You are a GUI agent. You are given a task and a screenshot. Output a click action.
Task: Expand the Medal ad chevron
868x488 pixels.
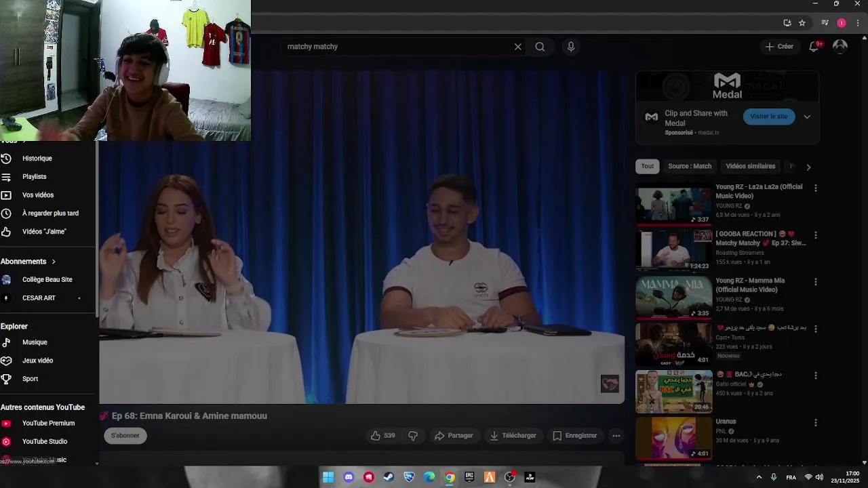[807, 117]
